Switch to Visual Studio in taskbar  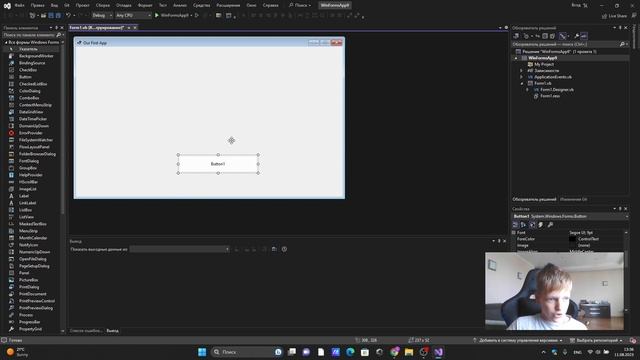click(x=438, y=352)
